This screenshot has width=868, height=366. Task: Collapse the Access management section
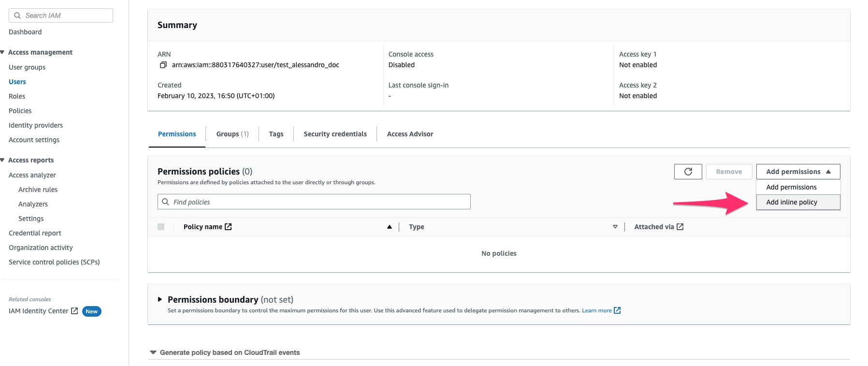point(2,52)
